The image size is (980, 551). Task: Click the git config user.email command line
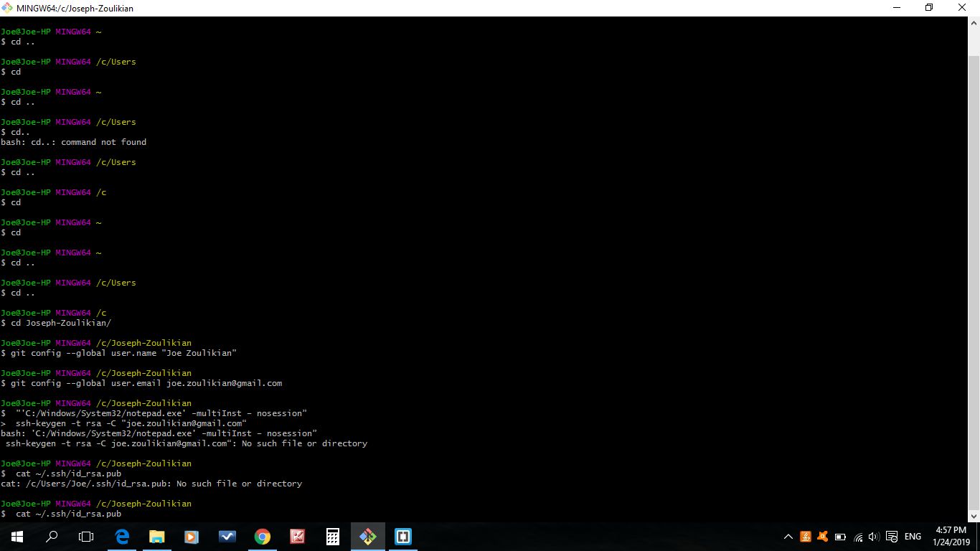click(x=141, y=383)
